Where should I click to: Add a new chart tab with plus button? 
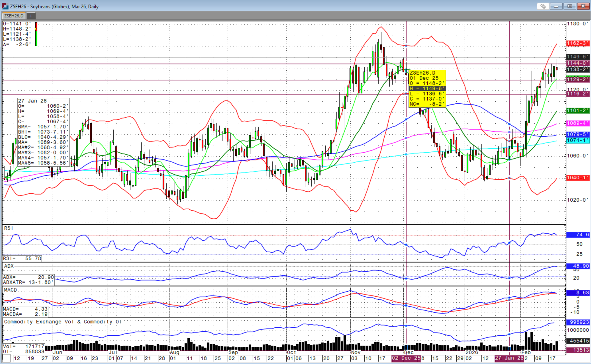pyautogui.click(x=31, y=16)
